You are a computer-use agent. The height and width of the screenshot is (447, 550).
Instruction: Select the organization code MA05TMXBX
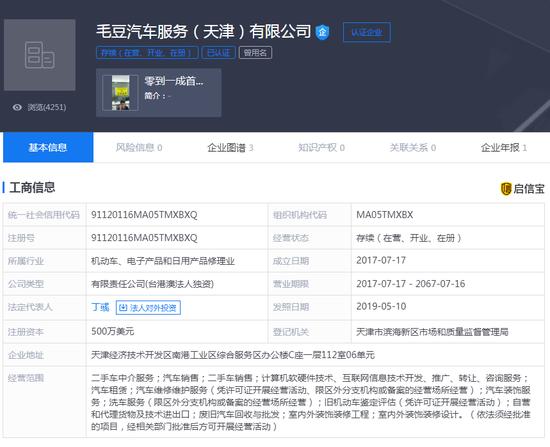[384, 215]
